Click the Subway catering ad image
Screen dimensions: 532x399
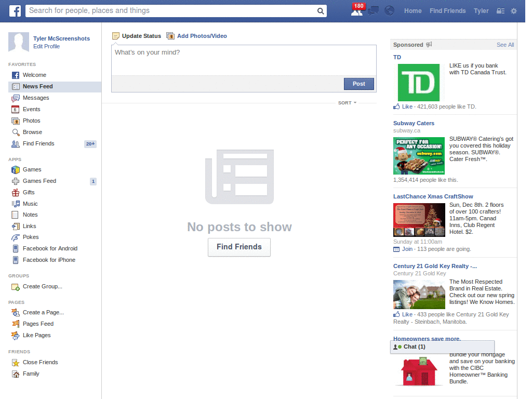point(419,156)
